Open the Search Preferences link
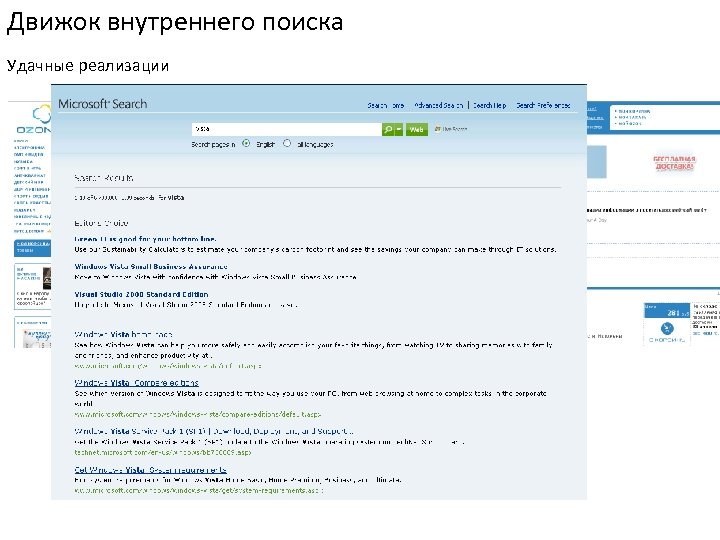720x540 pixels. tap(543, 105)
